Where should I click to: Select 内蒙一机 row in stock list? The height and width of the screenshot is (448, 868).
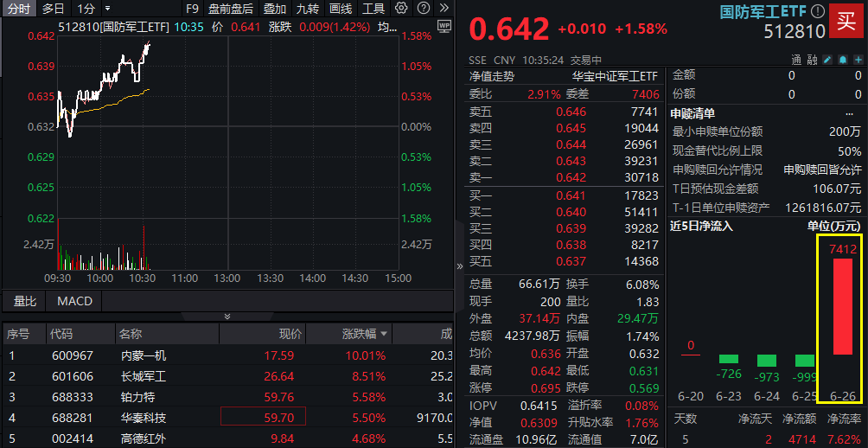pyautogui.click(x=144, y=355)
